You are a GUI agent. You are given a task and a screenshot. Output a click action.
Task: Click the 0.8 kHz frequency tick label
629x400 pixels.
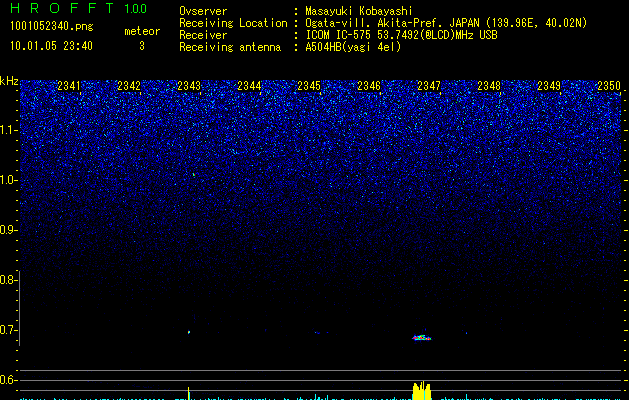(8, 280)
